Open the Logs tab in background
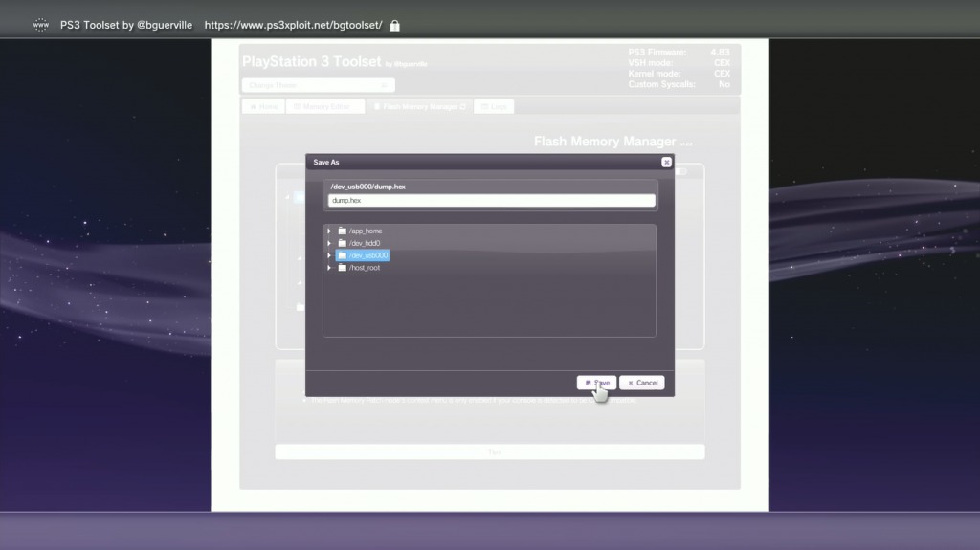980x550 pixels. (494, 107)
